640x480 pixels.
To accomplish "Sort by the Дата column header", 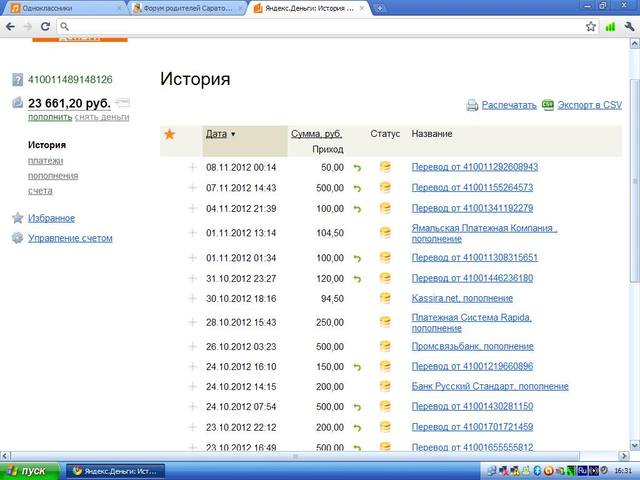I will (216, 134).
